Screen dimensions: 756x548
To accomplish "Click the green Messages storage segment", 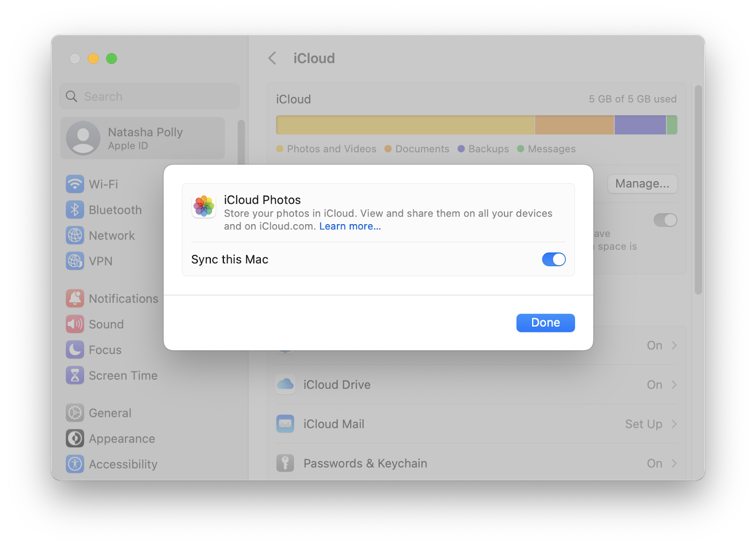I will pyautogui.click(x=672, y=125).
